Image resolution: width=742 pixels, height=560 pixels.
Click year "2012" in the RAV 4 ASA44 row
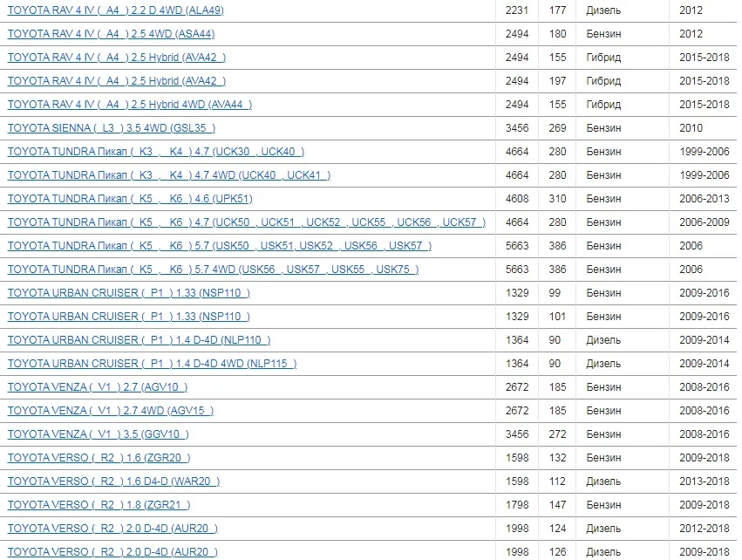[691, 34]
